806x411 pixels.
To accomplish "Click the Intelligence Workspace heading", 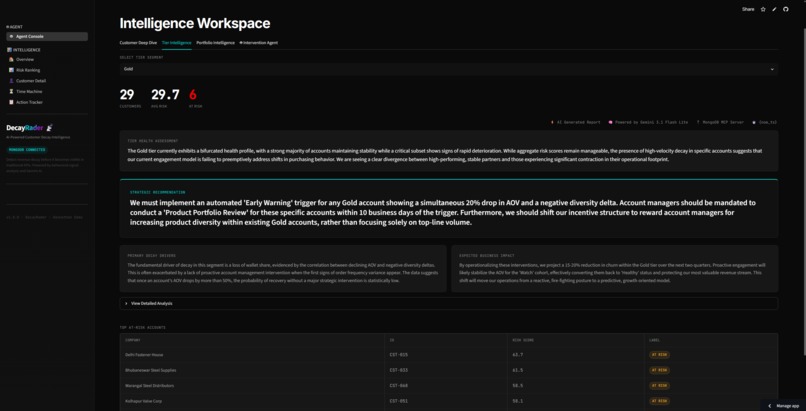I will (x=195, y=23).
